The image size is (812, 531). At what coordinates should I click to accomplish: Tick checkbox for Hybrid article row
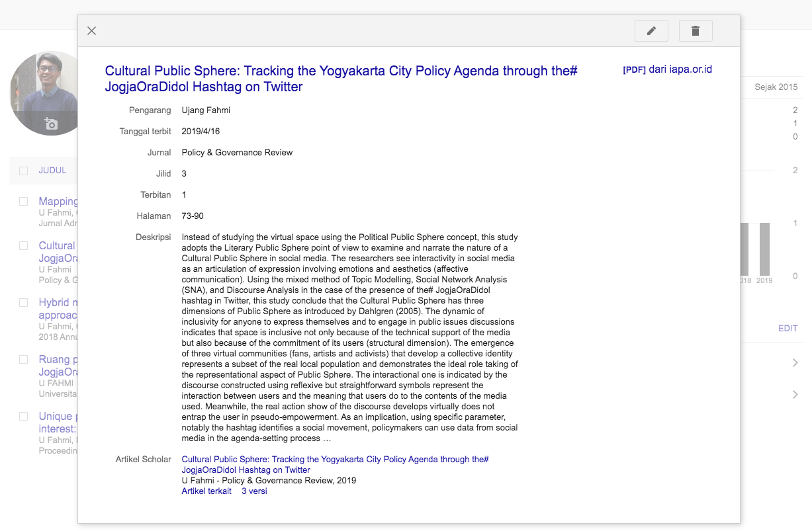pos(24,302)
